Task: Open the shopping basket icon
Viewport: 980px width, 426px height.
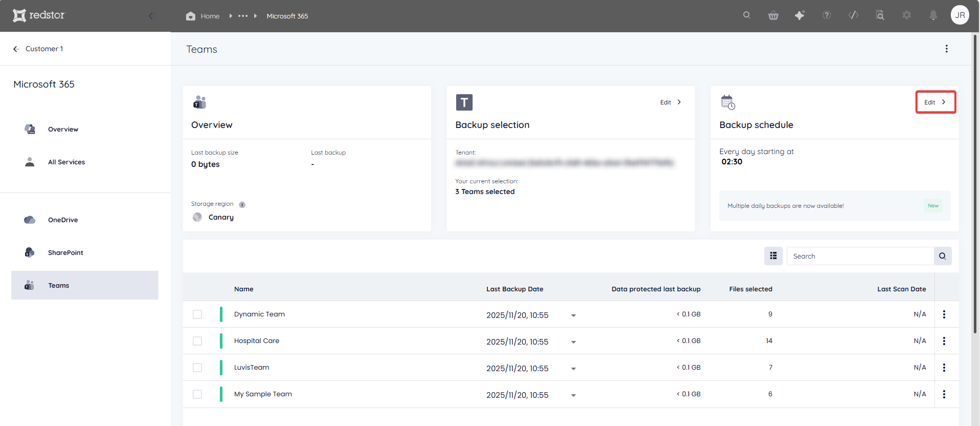Action: click(x=773, y=15)
